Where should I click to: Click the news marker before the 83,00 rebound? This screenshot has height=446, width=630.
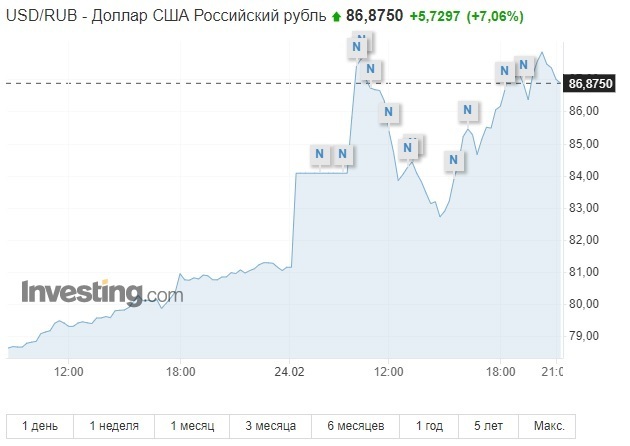point(454,160)
